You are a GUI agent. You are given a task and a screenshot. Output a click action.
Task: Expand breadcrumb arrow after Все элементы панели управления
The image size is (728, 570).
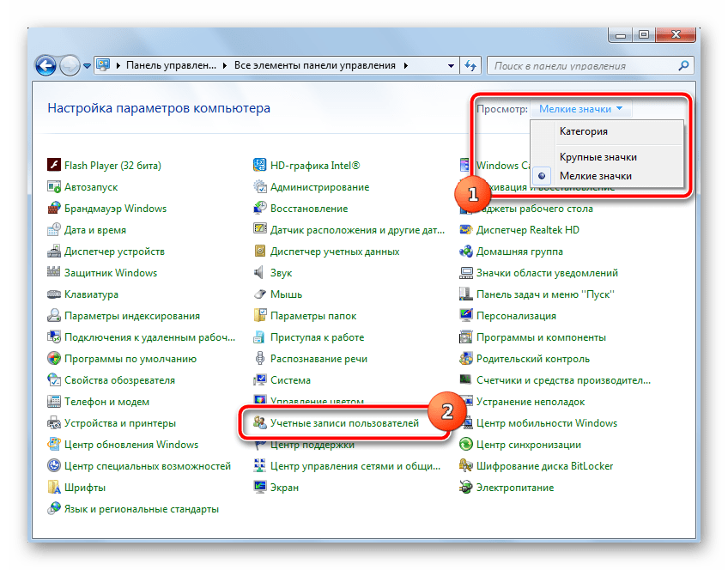click(405, 65)
